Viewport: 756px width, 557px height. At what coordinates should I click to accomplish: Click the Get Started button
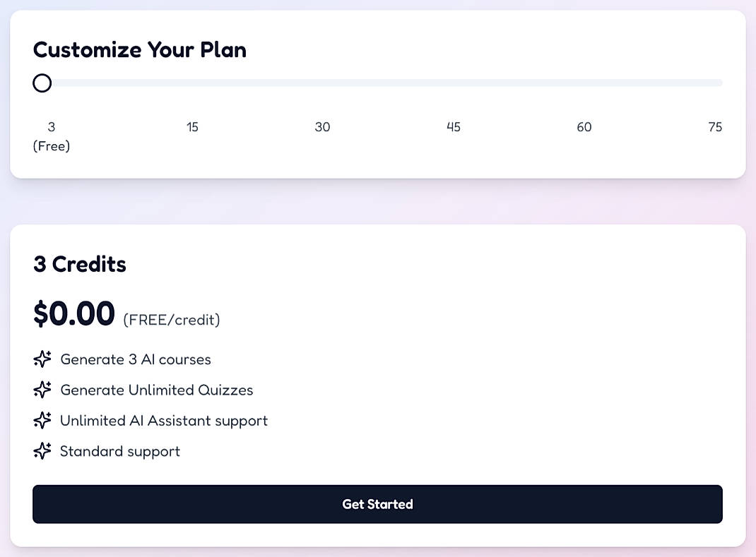[377, 504]
